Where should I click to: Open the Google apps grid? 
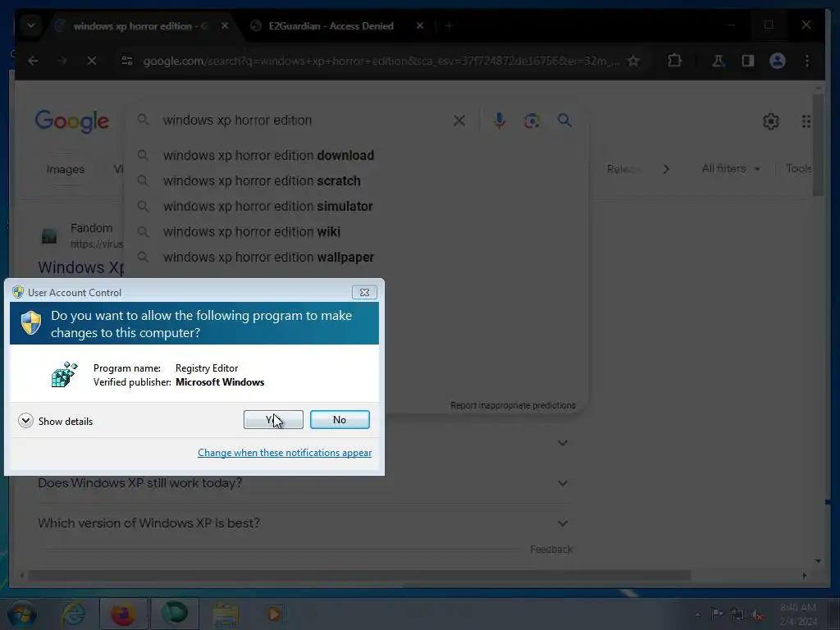pos(806,121)
